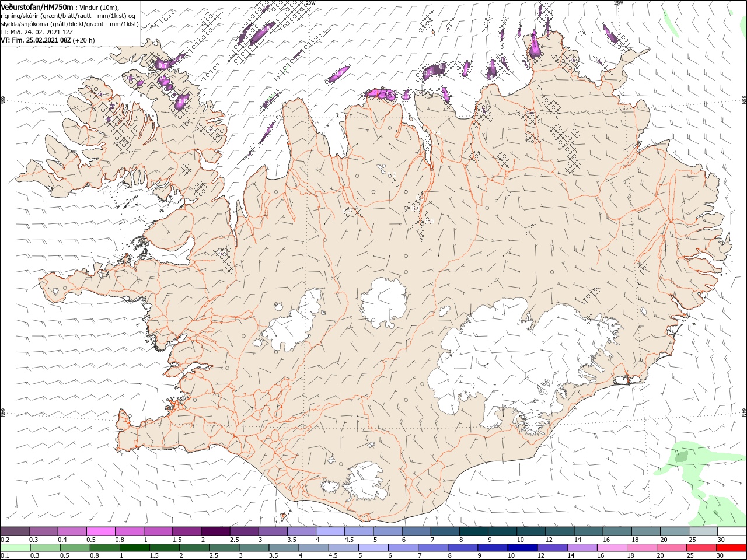747x560 pixels.
Task: Click the pale gray upper-row swatch labeled 25
Action: tap(703, 531)
